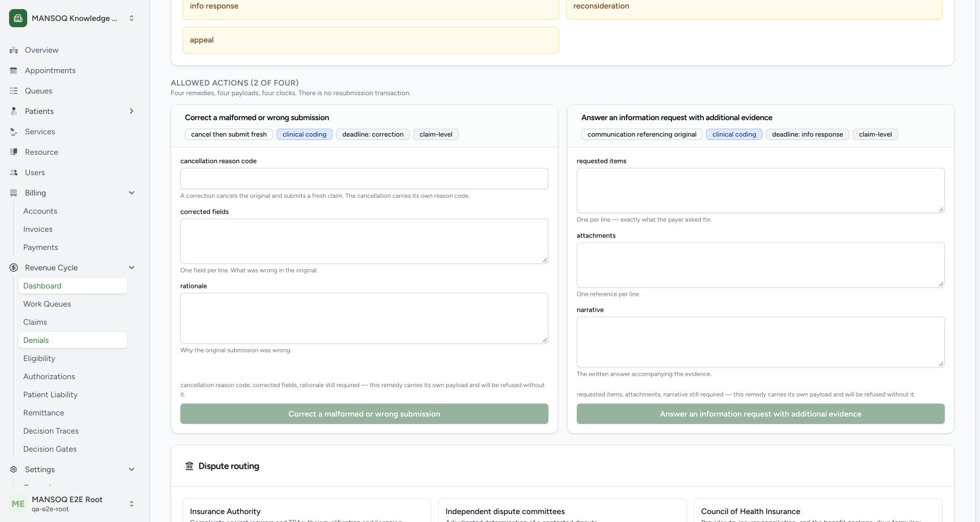This screenshot has height=522, width=980.
Task: Click the Queues list icon
Action: [x=14, y=91]
